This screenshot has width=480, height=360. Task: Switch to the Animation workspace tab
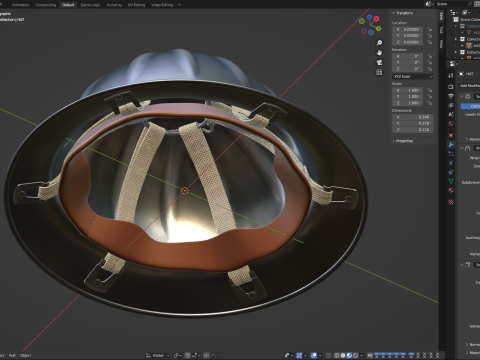[x=20, y=5]
